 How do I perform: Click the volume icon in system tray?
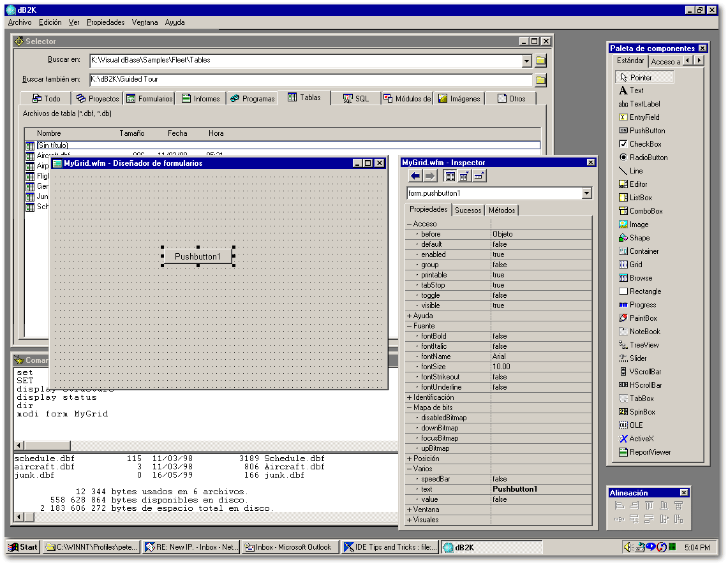tap(628, 547)
